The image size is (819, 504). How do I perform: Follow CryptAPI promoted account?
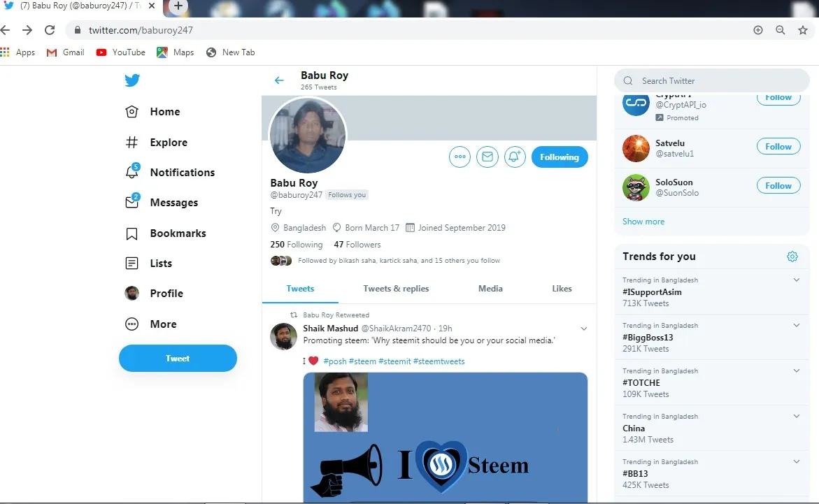coord(778,99)
